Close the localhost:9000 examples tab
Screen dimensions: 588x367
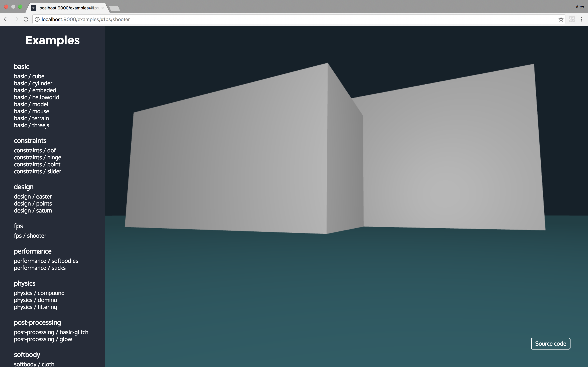(103, 8)
